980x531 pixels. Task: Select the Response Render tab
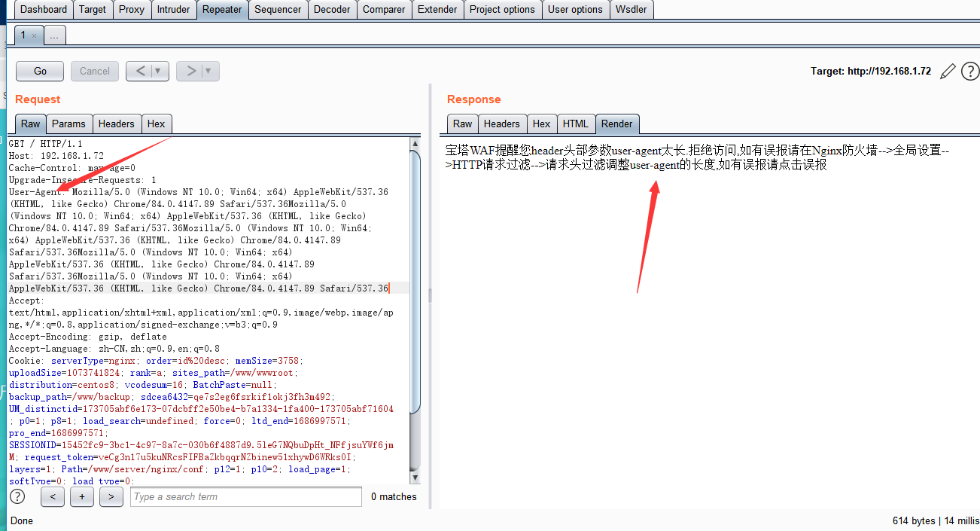(617, 124)
